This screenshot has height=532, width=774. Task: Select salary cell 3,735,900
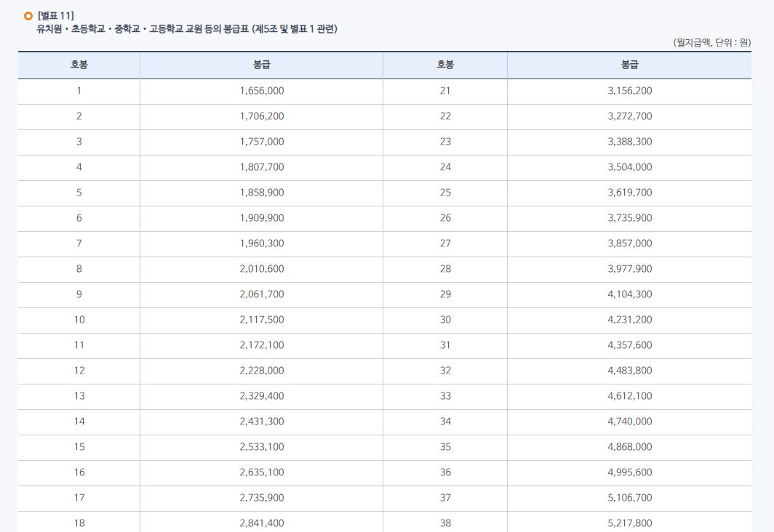point(629,218)
